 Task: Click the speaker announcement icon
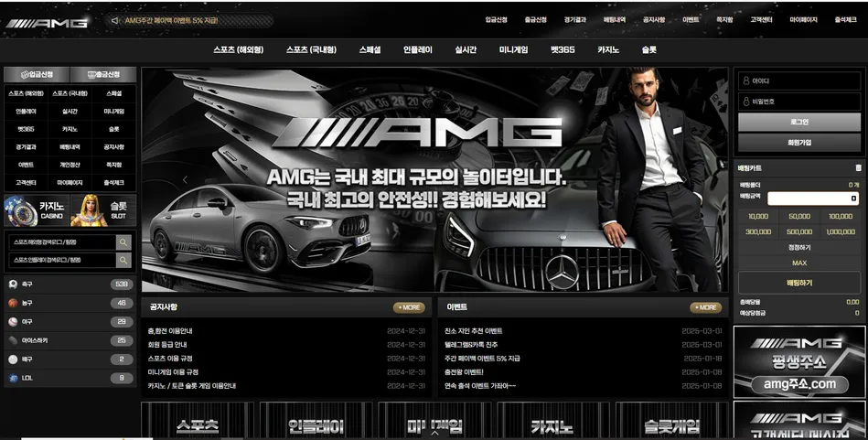[114, 20]
